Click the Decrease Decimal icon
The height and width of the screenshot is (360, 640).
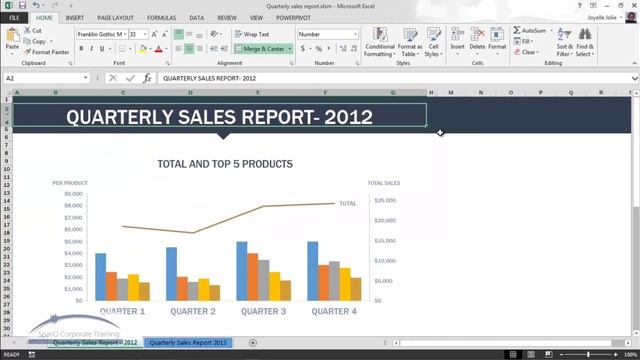tap(353, 49)
